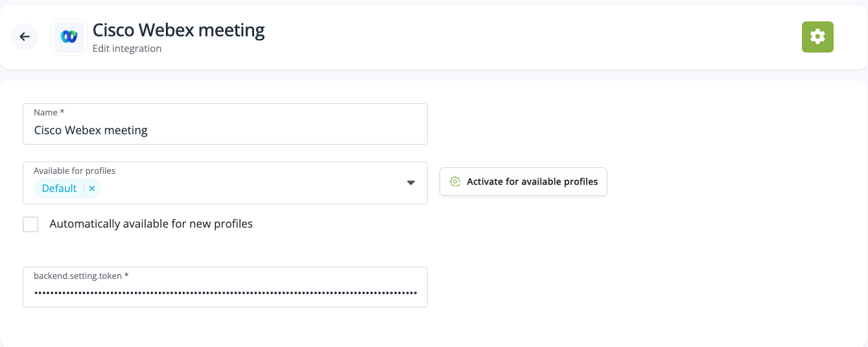Expand the profiles dropdown arrow
Viewport: 868px width, 347px height.
point(410,183)
